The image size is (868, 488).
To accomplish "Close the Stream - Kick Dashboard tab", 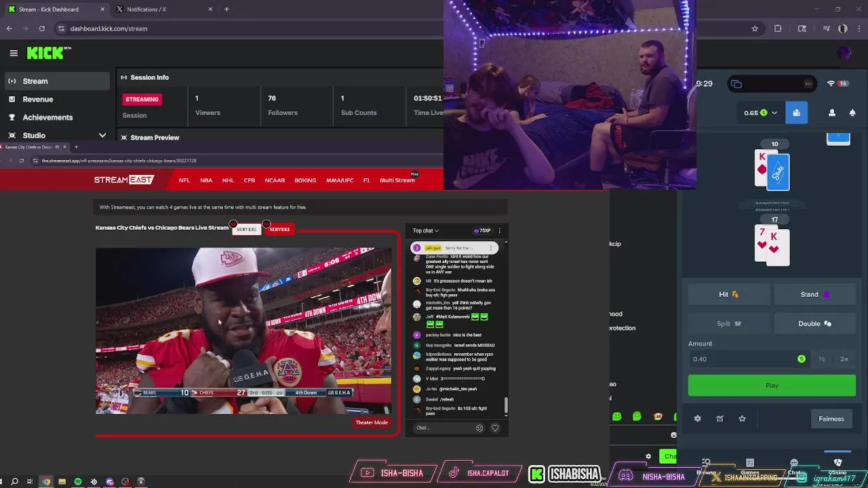I will (x=102, y=9).
